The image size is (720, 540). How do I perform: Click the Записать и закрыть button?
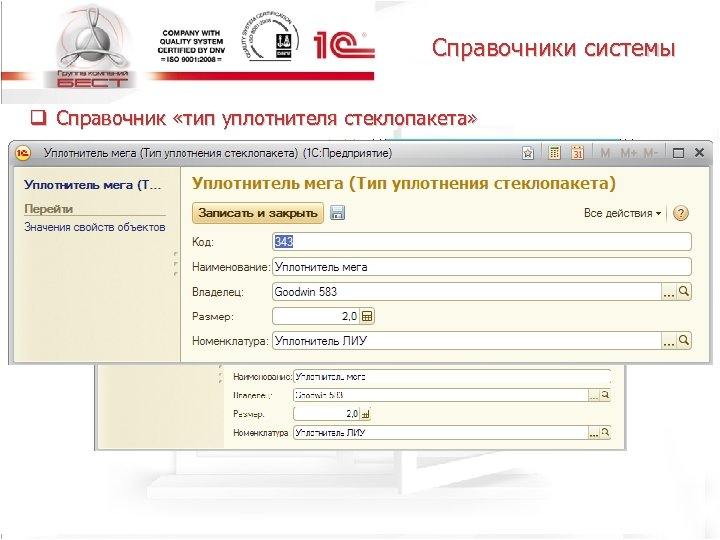258,213
